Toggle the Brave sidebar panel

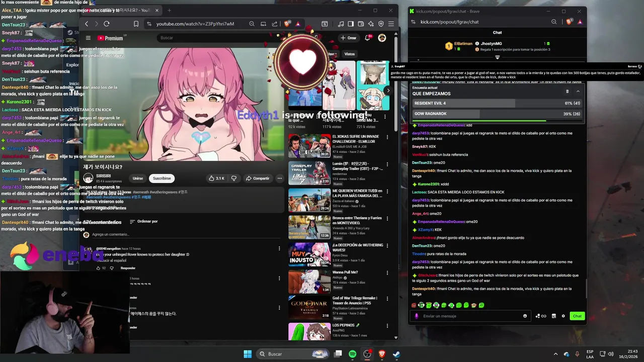coord(351,24)
